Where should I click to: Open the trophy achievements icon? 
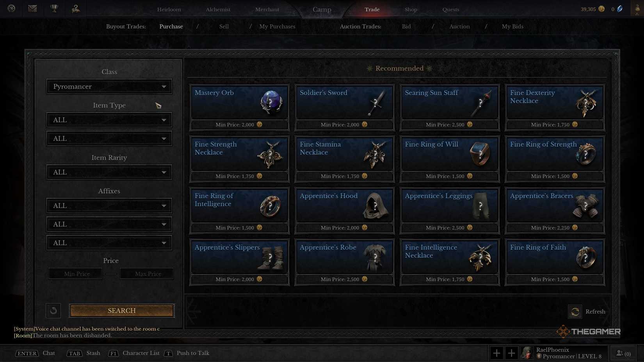coord(54,8)
